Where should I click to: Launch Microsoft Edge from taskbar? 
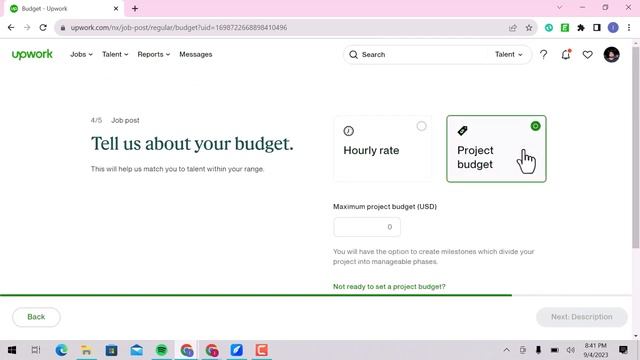point(62,350)
